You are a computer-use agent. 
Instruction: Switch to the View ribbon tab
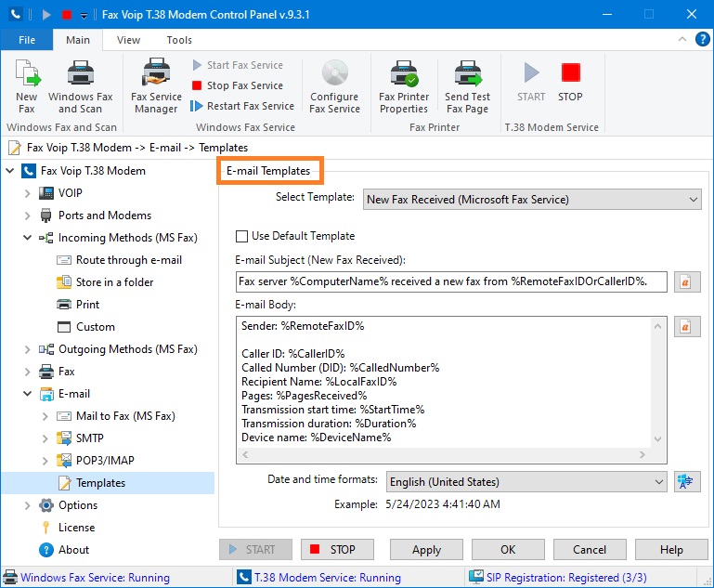128,40
